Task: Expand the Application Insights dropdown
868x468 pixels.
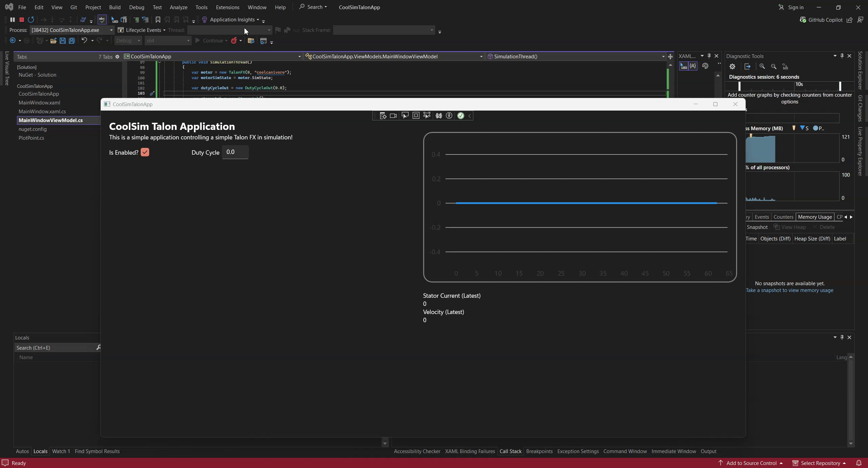Action: pyautogui.click(x=258, y=20)
